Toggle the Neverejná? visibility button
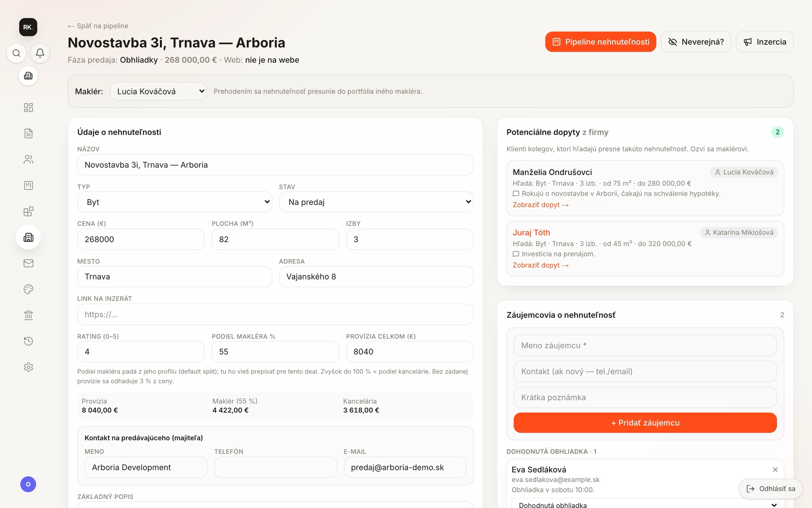 tap(696, 42)
